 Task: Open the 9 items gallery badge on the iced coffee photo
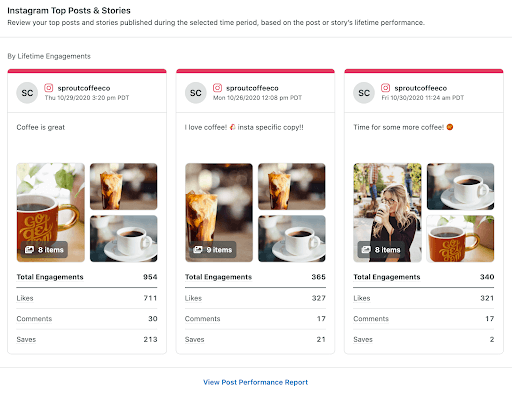click(213, 250)
